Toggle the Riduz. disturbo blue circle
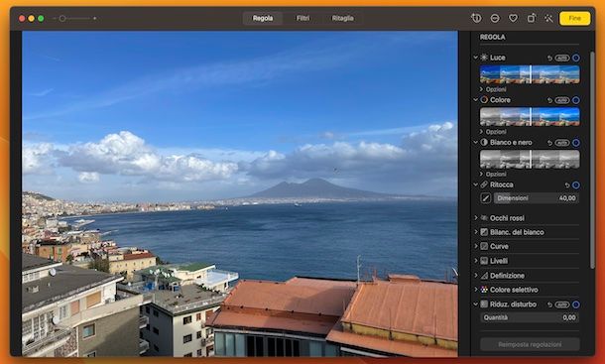Viewport: 605px width, 364px height. (575, 304)
